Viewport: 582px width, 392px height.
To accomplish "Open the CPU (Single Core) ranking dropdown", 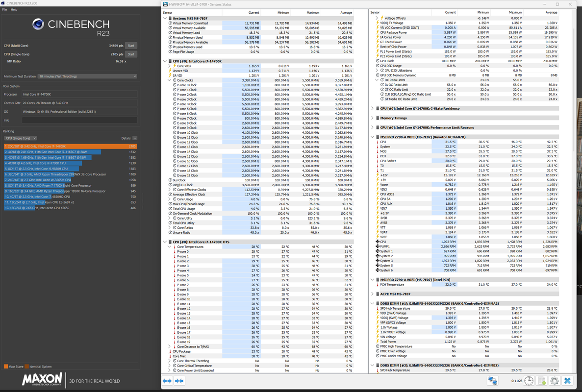I will pyautogui.click(x=21, y=138).
